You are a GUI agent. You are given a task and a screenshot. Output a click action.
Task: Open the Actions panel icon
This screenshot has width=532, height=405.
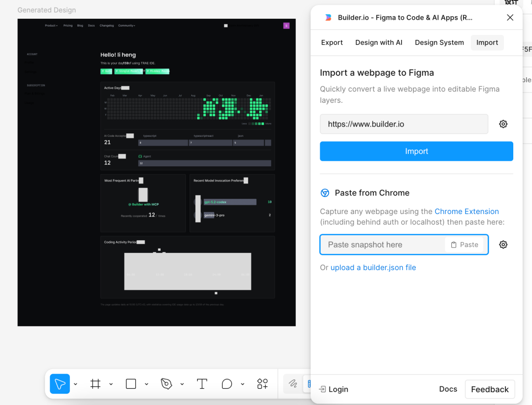click(x=262, y=383)
